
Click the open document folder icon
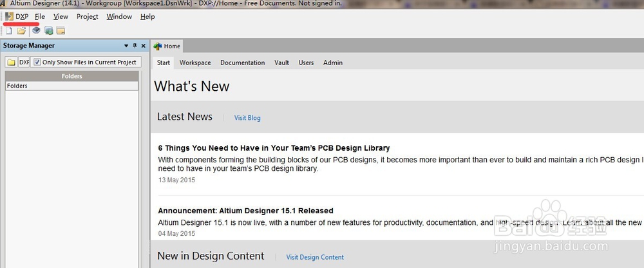(x=21, y=31)
